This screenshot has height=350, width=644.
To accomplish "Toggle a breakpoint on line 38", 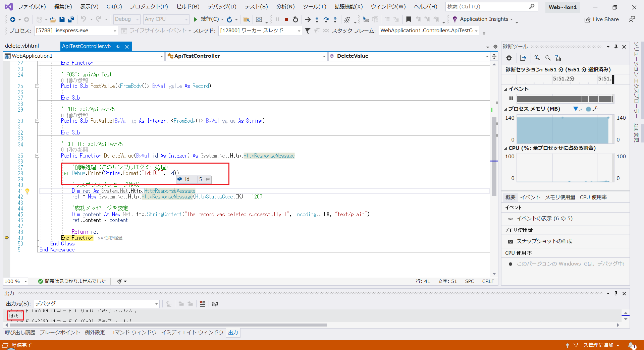I will (7, 173).
